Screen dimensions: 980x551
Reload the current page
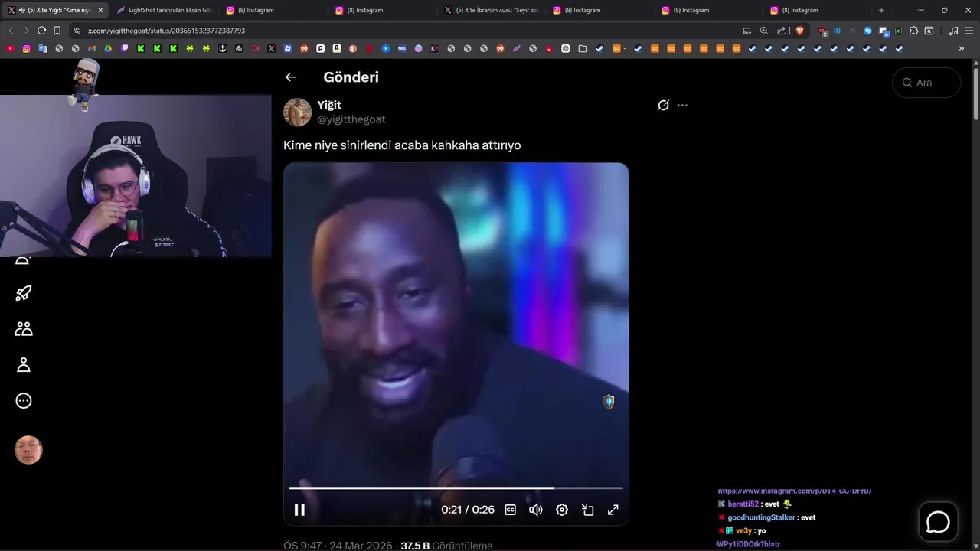(41, 31)
